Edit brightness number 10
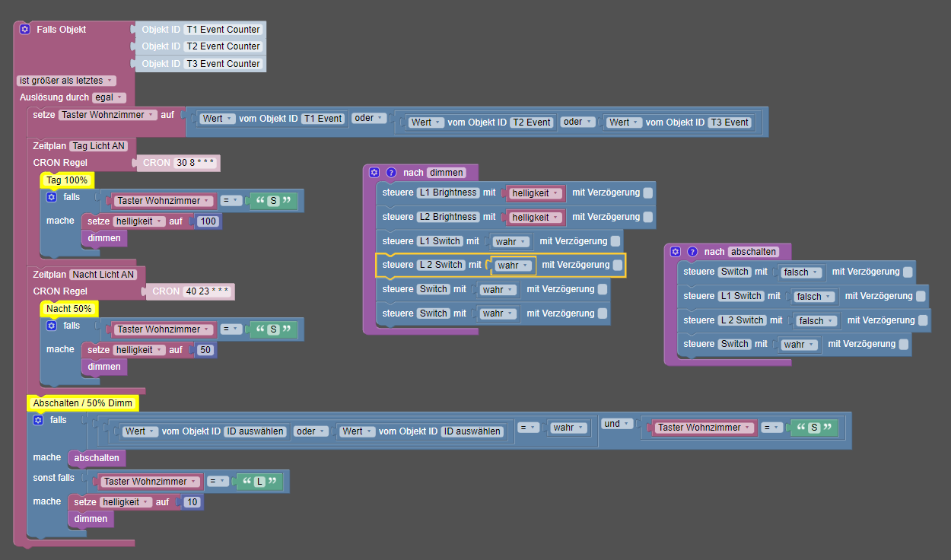The width and height of the screenshot is (951, 560). pos(192,502)
